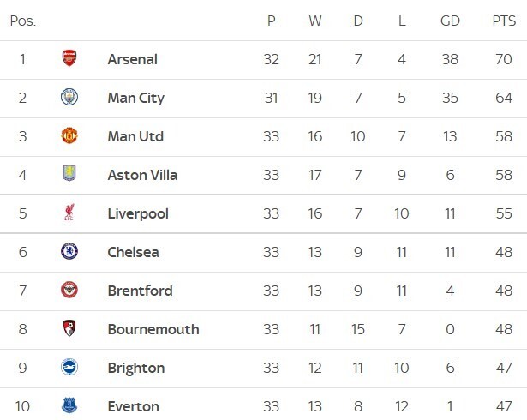The width and height of the screenshot is (527, 420).
Task: Select the Man Utd crest icon
Action: [69, 136]
